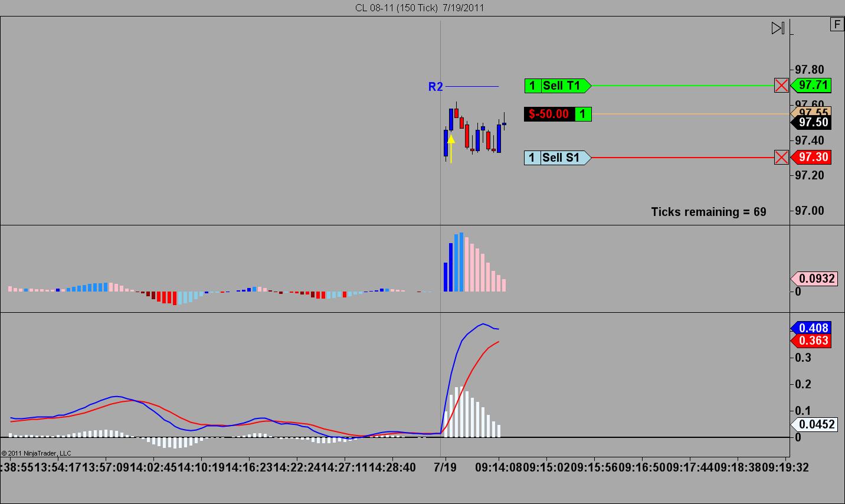Click the NinjaTrader copyright text
The height and width of the screenshot is (504, 845).
point(37,453)
